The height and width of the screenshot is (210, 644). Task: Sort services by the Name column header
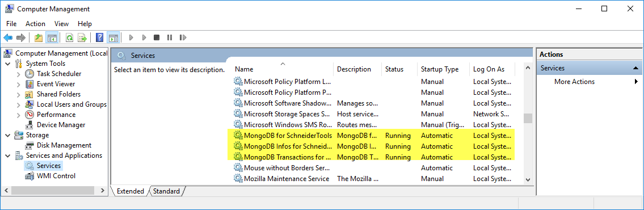pyautogui.click(x=283, y=69)
